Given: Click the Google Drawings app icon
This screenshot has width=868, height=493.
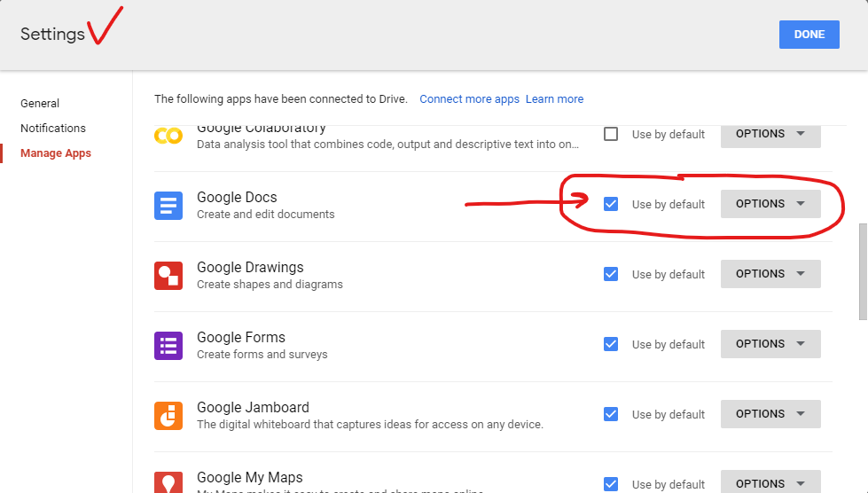Looking at the screenshot, I should point(168,276).
